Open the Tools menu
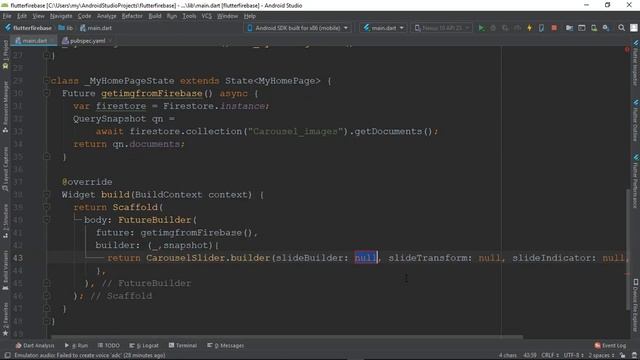 pos(189,16)
